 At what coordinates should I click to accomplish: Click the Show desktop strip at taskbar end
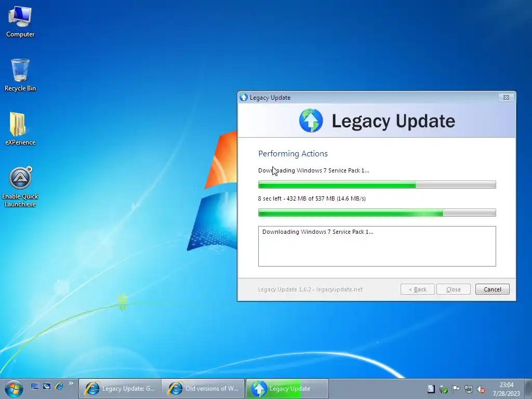tap(528, 389)
